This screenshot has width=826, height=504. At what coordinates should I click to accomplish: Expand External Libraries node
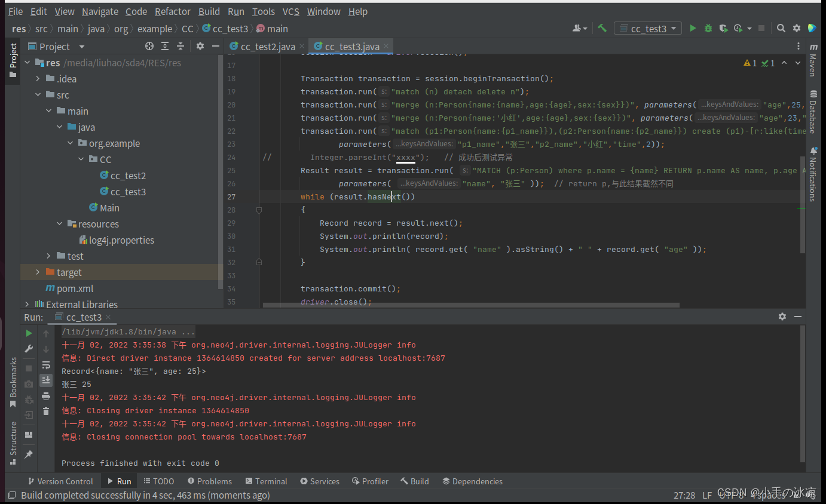(27, 305)
